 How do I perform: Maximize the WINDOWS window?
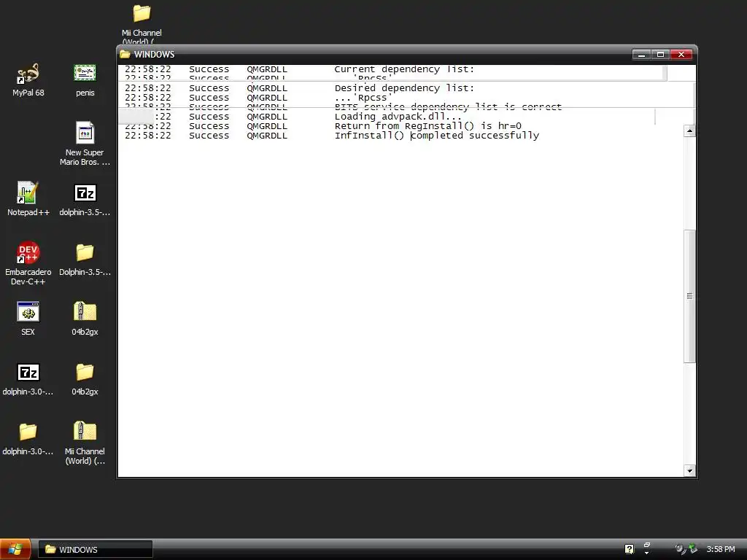660,55
